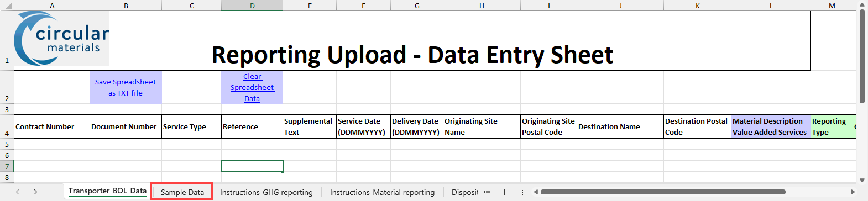The height and width of the screenshot is (201, 868).
Task: Click Material Description Value Added Services cell
Action: (771, 126)
